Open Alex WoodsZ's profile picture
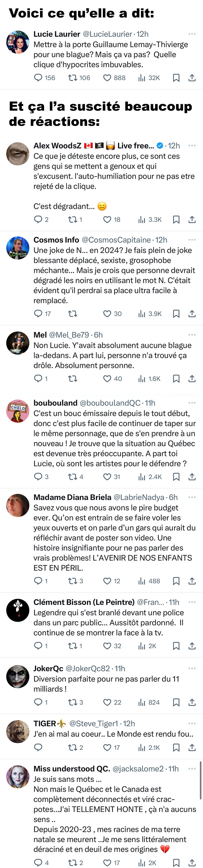 coord(18,154)
